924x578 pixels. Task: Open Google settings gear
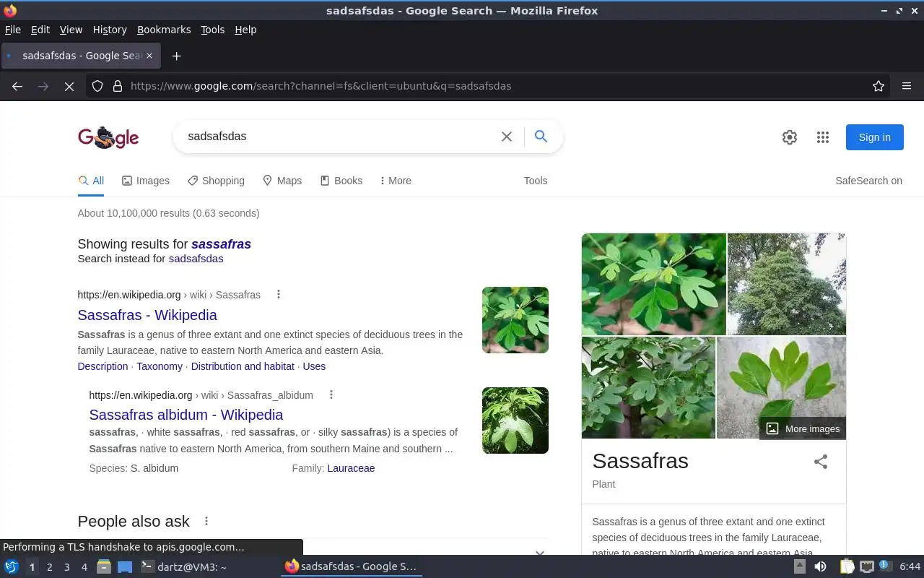point(790,137)
